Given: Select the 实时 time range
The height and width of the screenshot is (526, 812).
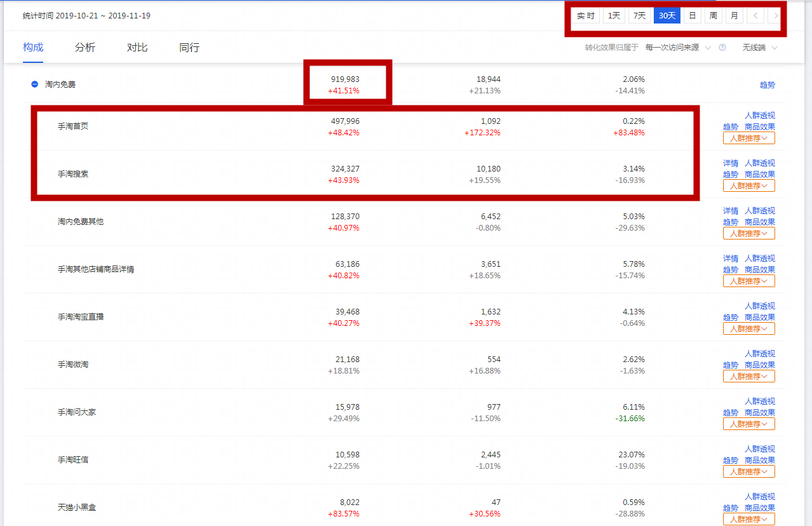Looking at the screenshot, I should pos(585,16).
